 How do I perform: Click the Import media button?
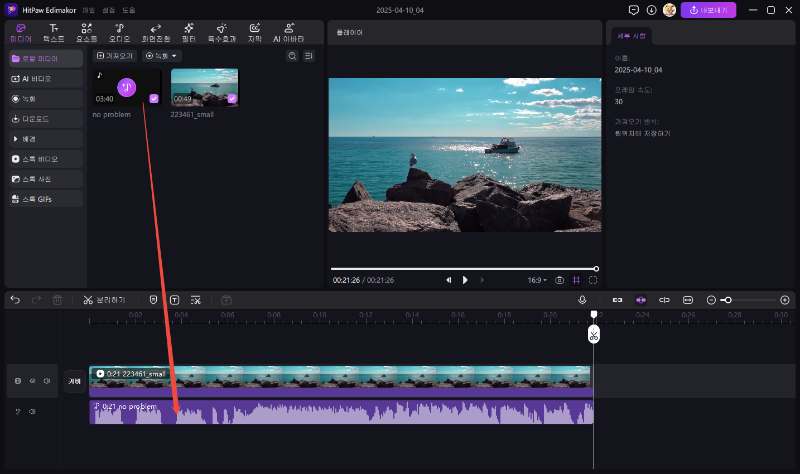[115, 56]
